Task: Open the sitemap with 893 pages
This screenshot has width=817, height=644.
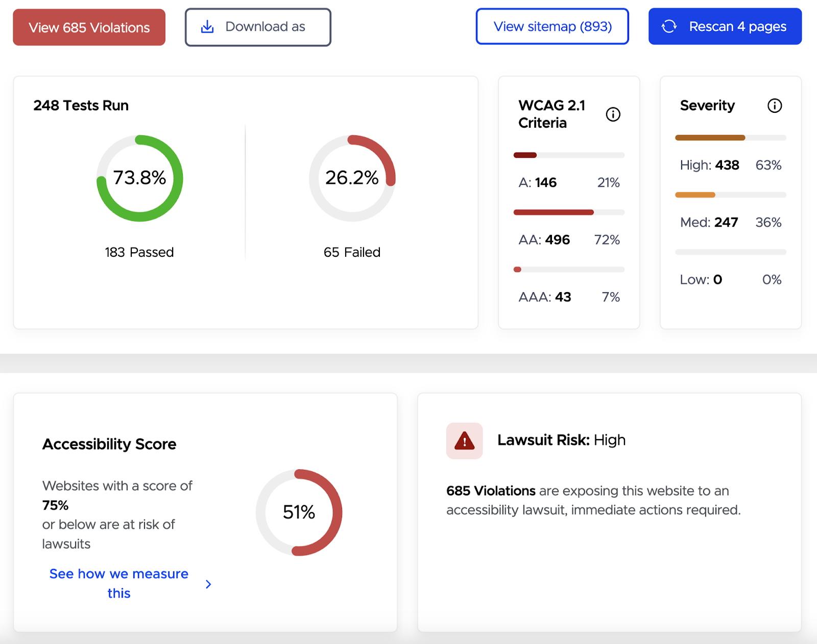Action: tap(552, 27)
